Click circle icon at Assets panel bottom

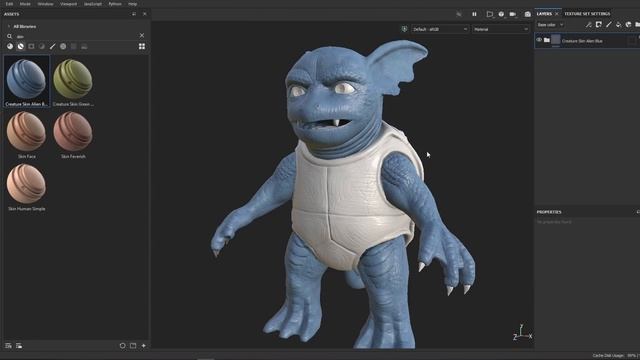pyautogui.click(x=122, y=346)
